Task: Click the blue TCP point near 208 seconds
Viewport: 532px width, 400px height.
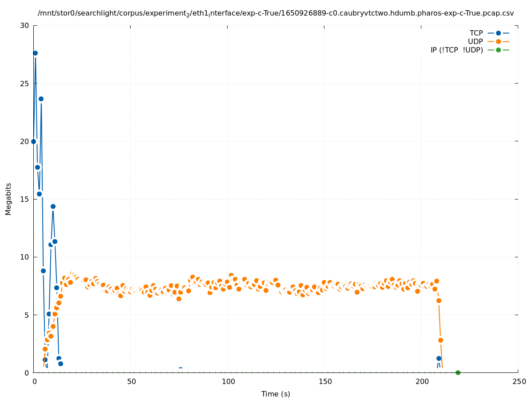Action: (x=439, y=358)
